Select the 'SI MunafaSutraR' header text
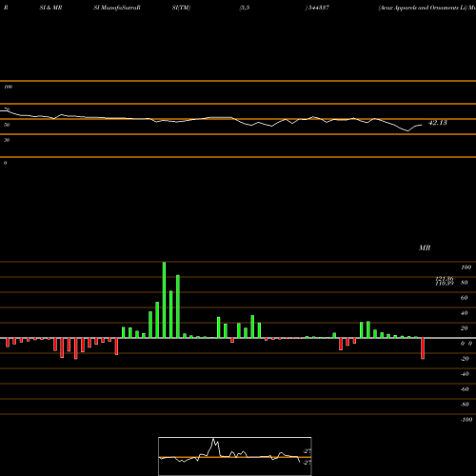This screenshot has height=476, width=476. tap(117, 8)
